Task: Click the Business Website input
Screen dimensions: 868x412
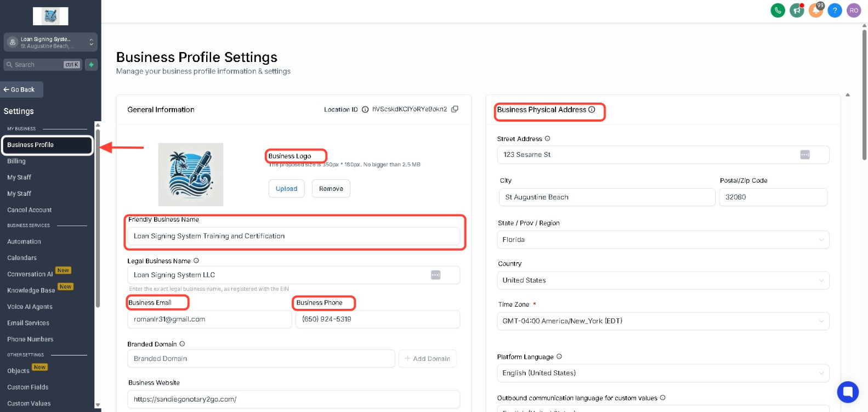Action: [x=293, y=399]
